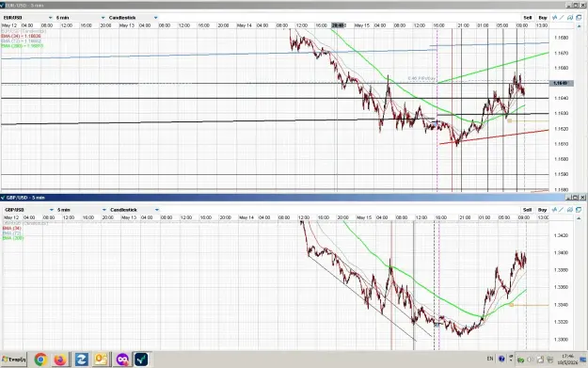
Task: Click the EMA (34) legend label in GBP/USD chart
Action: [x=12, y=228]
